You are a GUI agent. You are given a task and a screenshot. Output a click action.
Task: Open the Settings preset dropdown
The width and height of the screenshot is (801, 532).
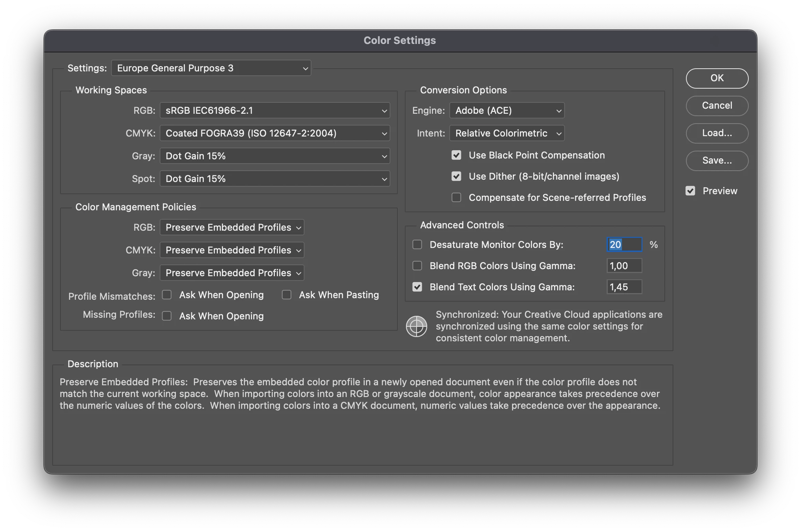(211, 68)
